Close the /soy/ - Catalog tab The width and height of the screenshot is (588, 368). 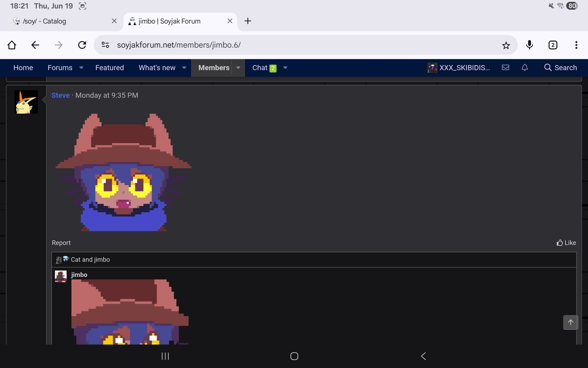(114, 21)
